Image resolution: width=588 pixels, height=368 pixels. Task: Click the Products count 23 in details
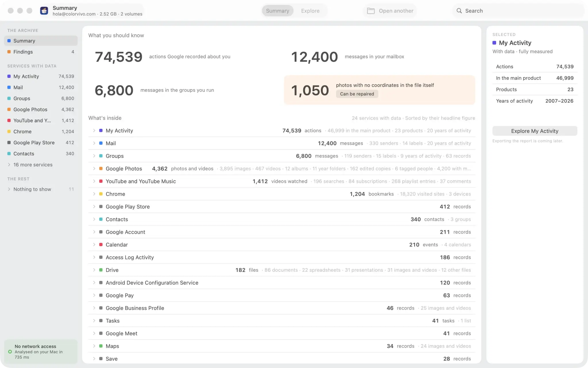coord(570,89)
